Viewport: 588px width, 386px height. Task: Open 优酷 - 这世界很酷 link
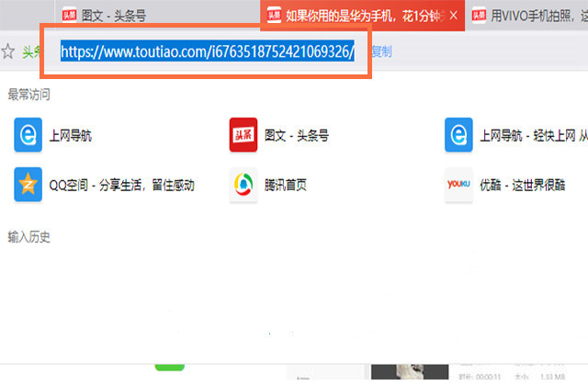coord(523,185)
